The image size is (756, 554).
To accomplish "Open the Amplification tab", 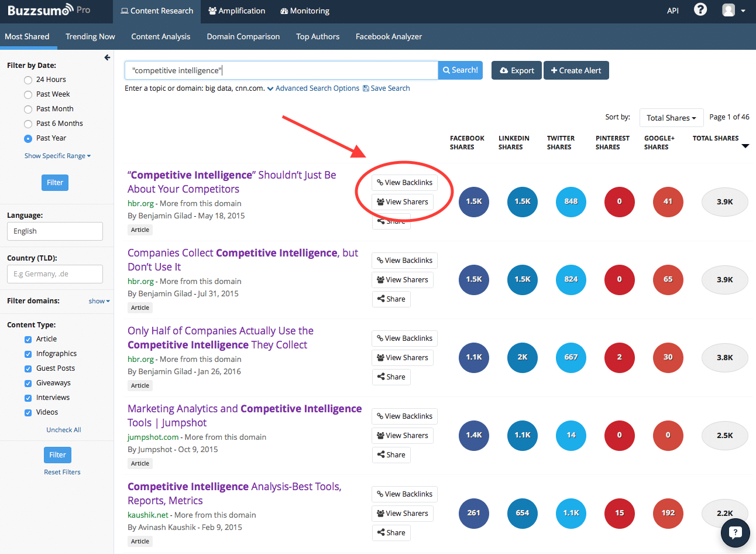I will [x=237, y=11].
